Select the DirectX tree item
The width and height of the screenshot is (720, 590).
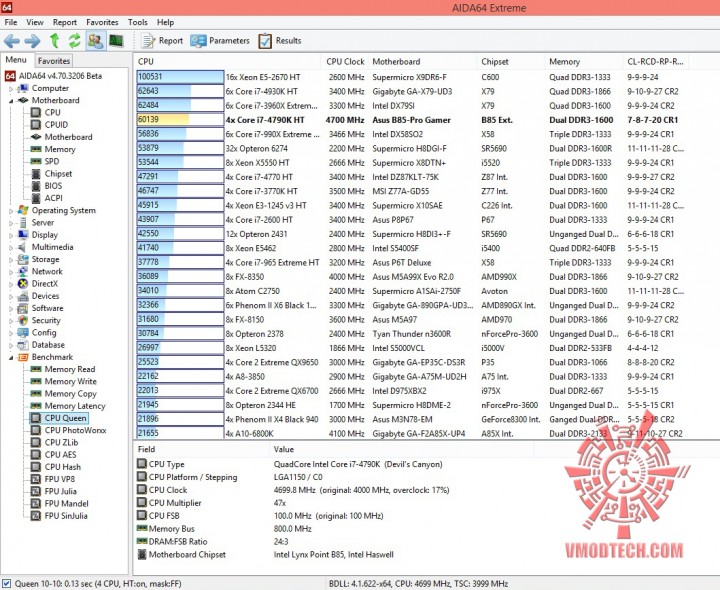(45, 283)
